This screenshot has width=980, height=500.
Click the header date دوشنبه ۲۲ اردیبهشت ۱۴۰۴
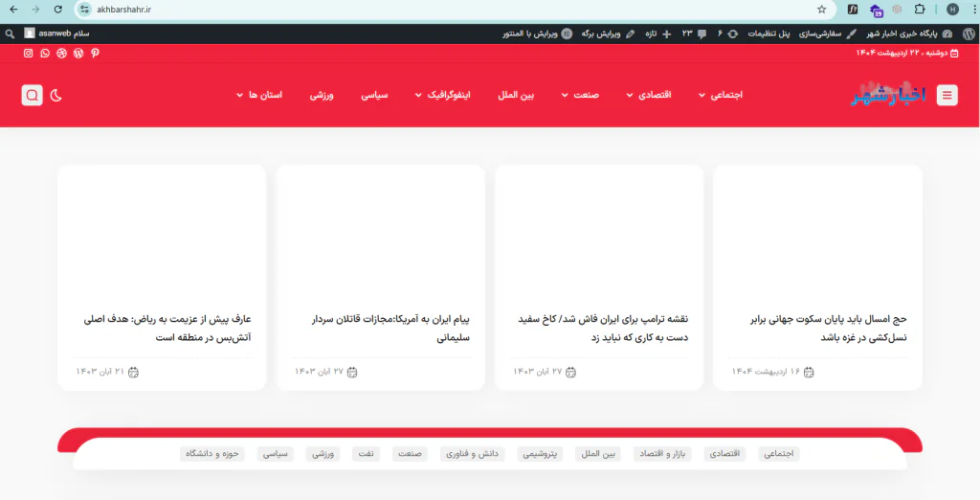pyautogui.click(x=907, y=54)
